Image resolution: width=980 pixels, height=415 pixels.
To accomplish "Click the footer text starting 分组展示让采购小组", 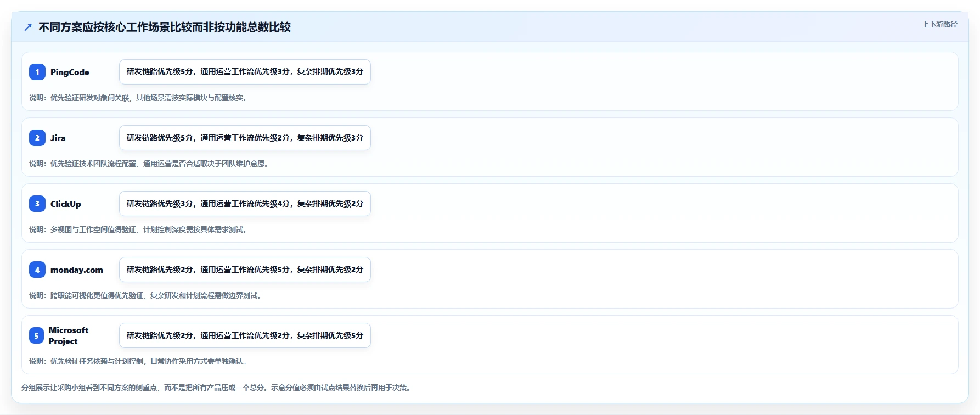I will coord(217,388).
